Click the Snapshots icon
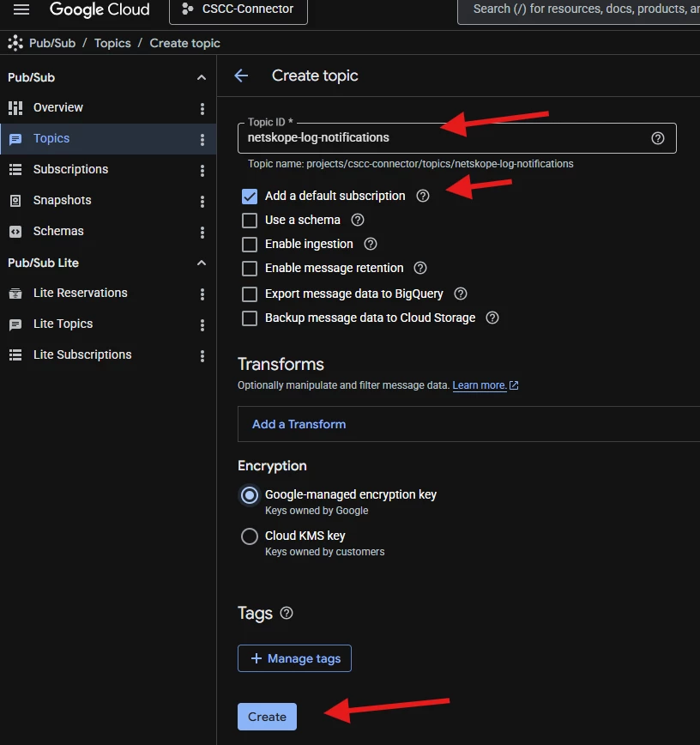700x745 pixels. [15, 201]
